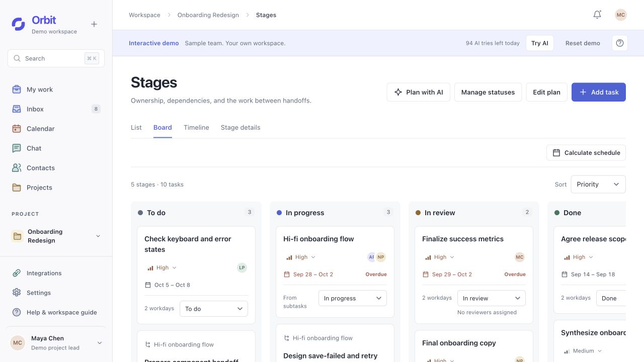Viewport: 644px width, 362px height.
Task: Open the To do status dropdown
Action: click(214, 309)
